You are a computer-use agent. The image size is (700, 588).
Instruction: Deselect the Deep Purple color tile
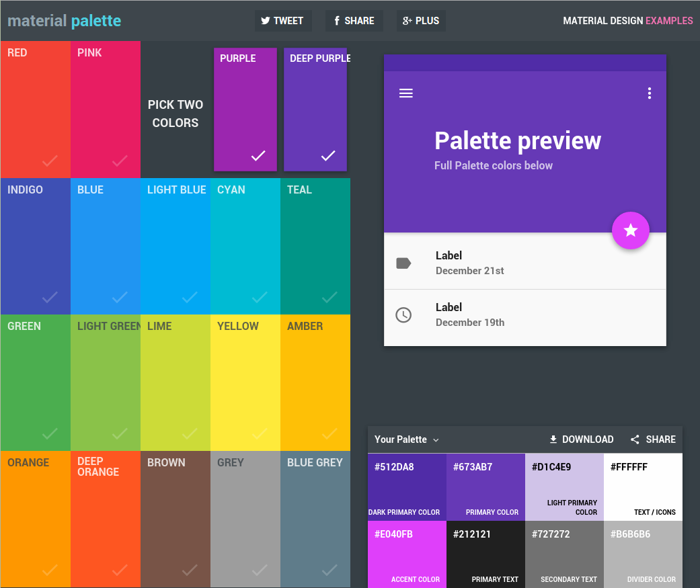(315, 110)
